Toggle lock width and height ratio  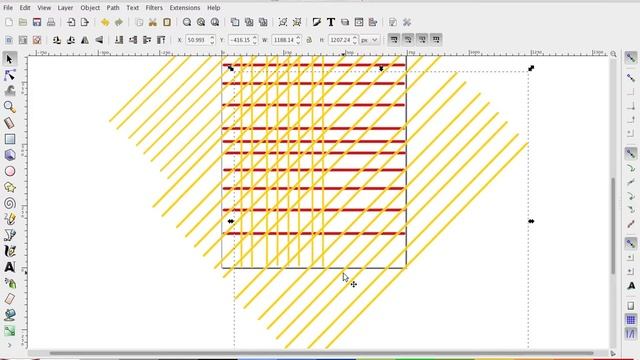[309, 40]
